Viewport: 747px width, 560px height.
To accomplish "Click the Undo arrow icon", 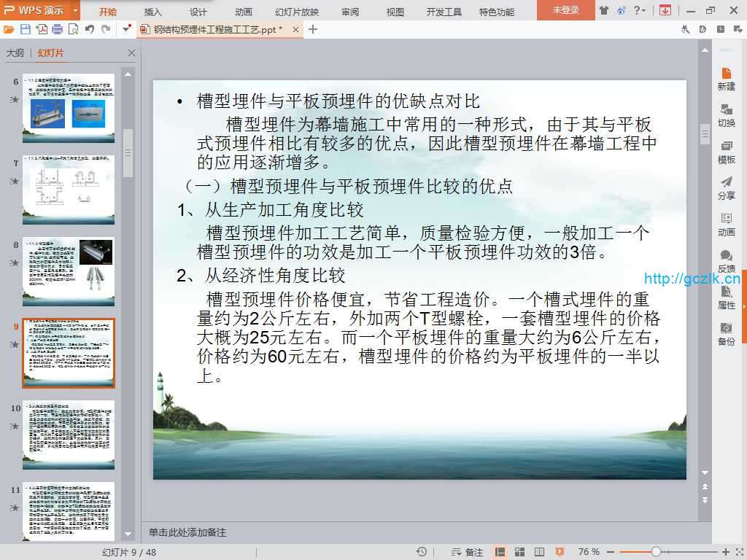I will 89,29.
